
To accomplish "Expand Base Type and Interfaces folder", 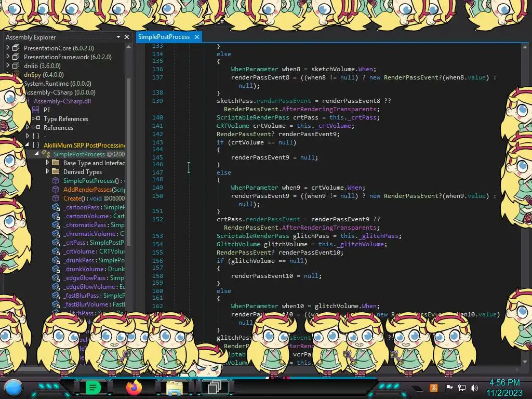I will [x=47, y=163].
